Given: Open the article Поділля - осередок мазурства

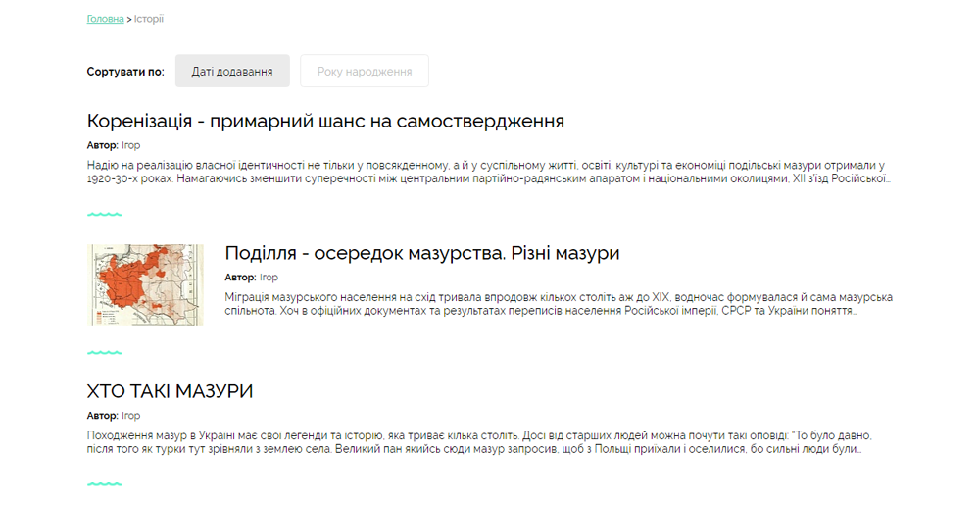Looking at the screenshot, I should (421, 253).
